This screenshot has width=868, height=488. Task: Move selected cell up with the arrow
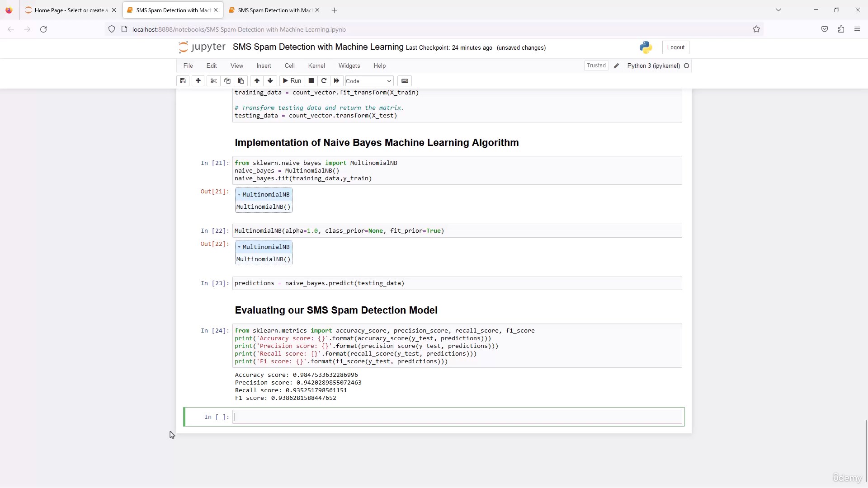(x=257, y=81)
